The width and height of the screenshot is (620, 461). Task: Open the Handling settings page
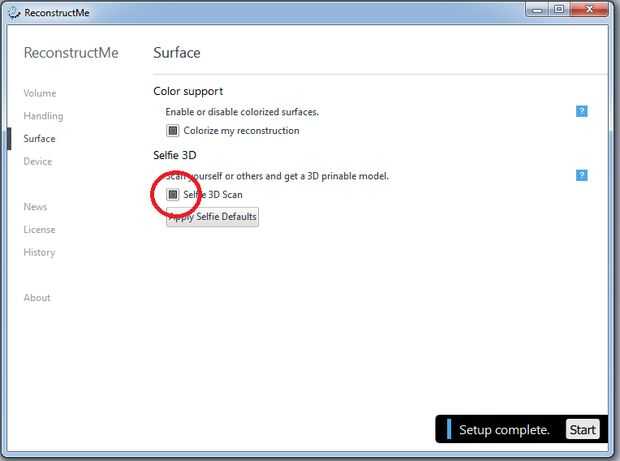coord(43,116)
